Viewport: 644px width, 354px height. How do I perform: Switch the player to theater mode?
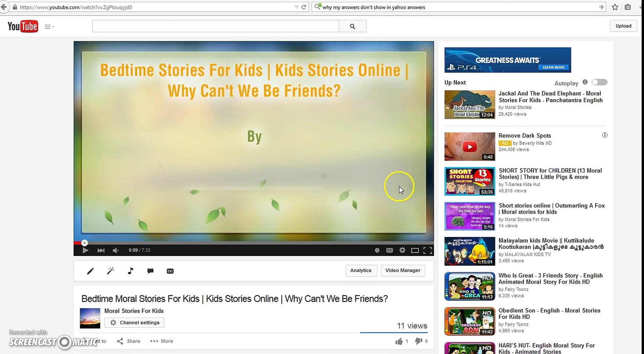click(x=415, y=250)
